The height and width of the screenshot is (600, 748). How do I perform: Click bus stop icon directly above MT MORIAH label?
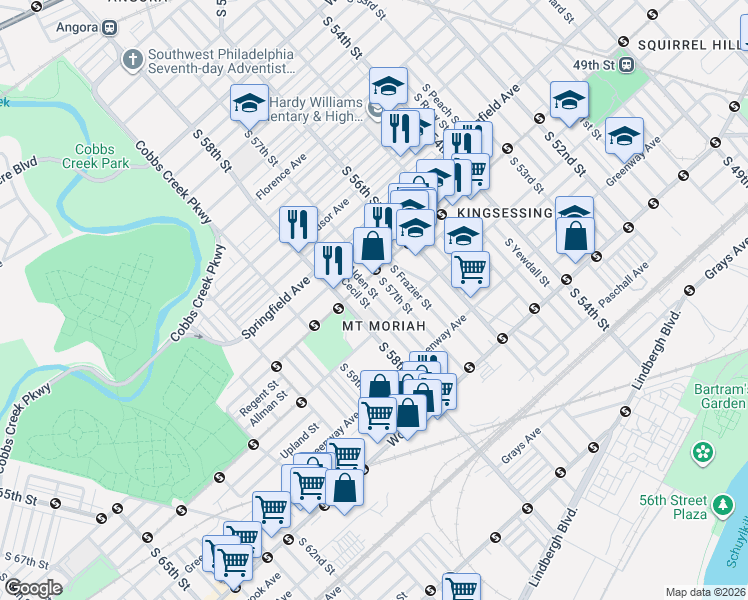coord(339,309)
